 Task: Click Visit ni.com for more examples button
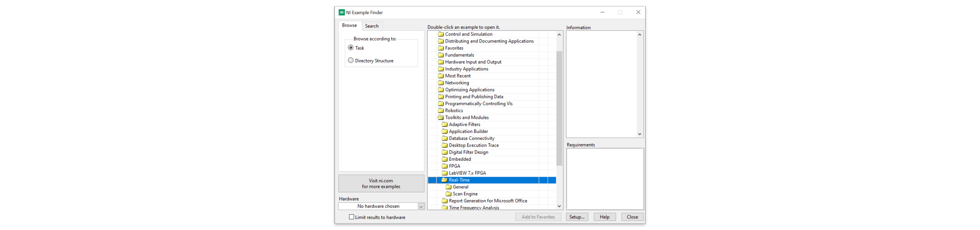tap(381, 183)
